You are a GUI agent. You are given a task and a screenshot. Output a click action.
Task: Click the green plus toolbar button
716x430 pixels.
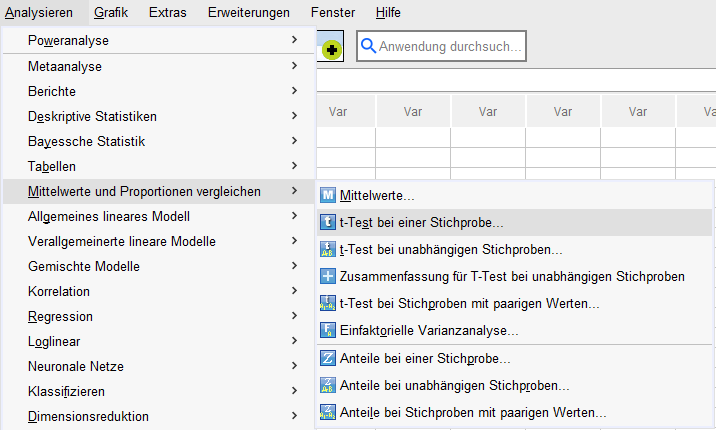(x=332, y=49)
